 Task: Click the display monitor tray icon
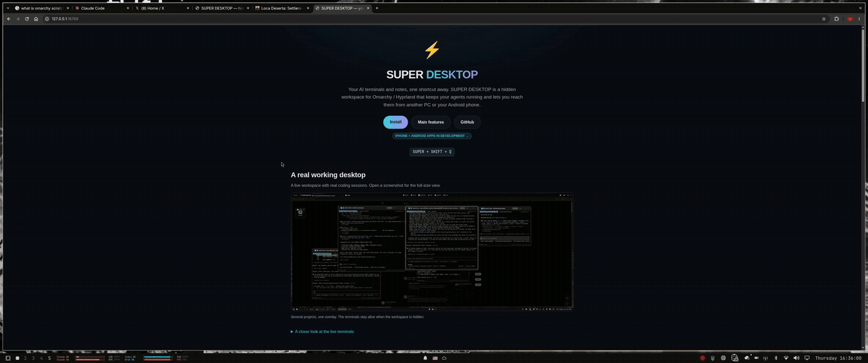(x=807, y=358)
